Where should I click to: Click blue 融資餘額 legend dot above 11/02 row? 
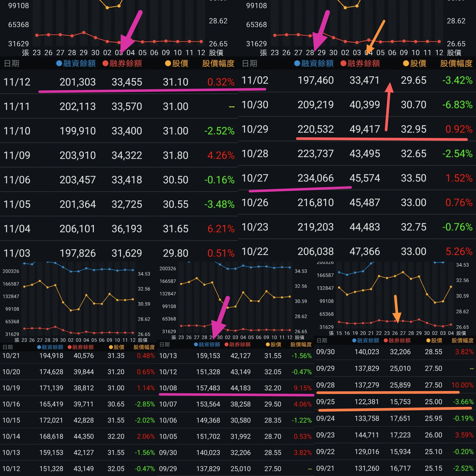297,63
